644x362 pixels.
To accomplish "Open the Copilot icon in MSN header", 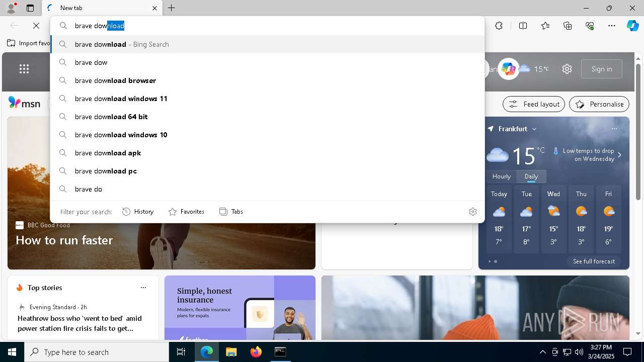I will point(509,69).
